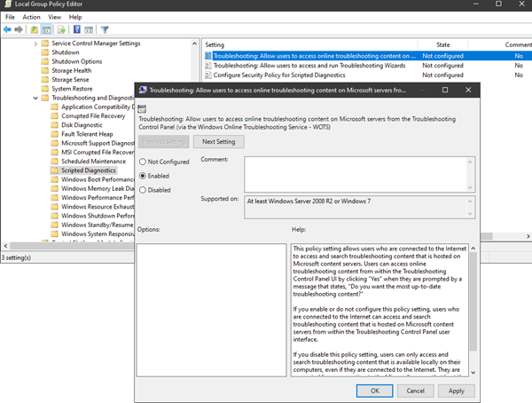Click the Next Setting button
The width and height of the screenshot is (532, 403).
pos(218,142)
